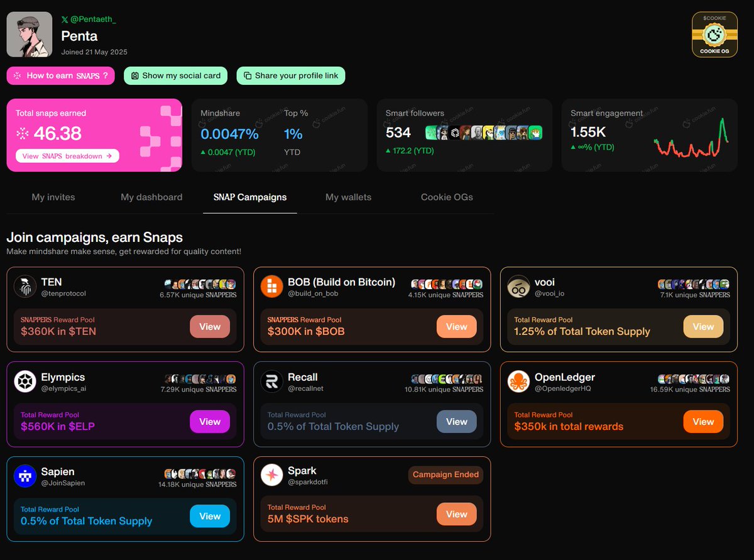This screenshot has height=560, width=754.
Task: Switch to the My invites tab
Action: click(53, 197)
